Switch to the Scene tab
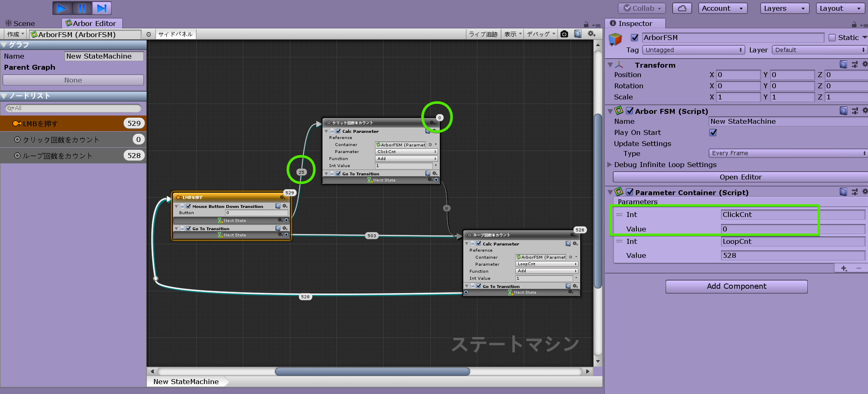This screenshot has width=868, height=394. click(23, 23)
